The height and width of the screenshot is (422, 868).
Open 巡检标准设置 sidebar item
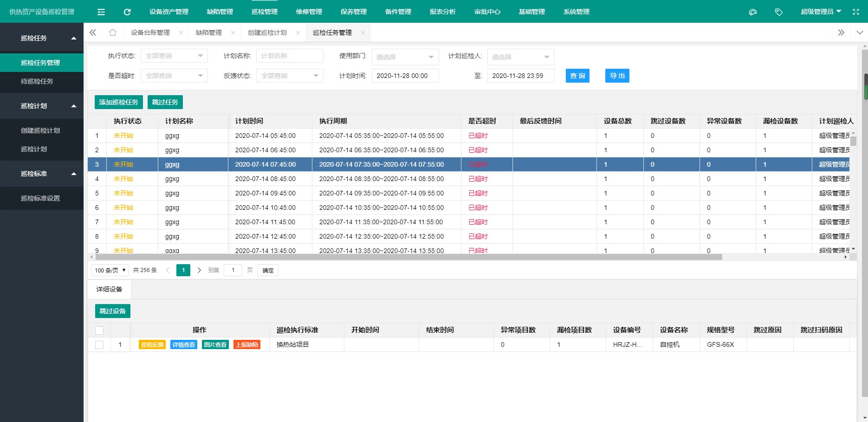(x=42, y=198)
